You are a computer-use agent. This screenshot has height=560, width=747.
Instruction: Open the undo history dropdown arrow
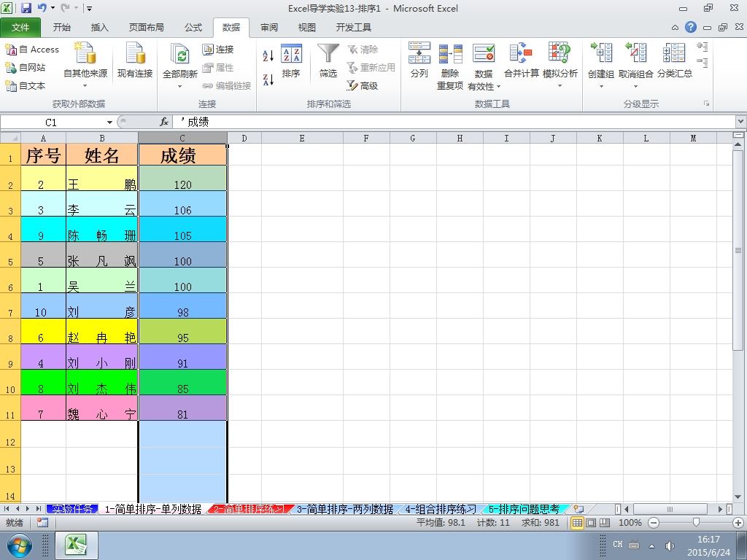[53, 7]
